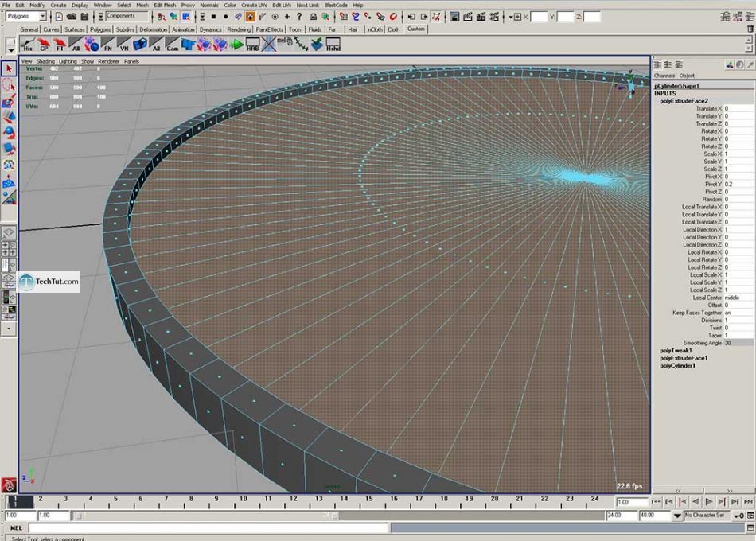Pick the Scale tool
The width and height of the screenshot is (756, 541).
coord(9,149)
